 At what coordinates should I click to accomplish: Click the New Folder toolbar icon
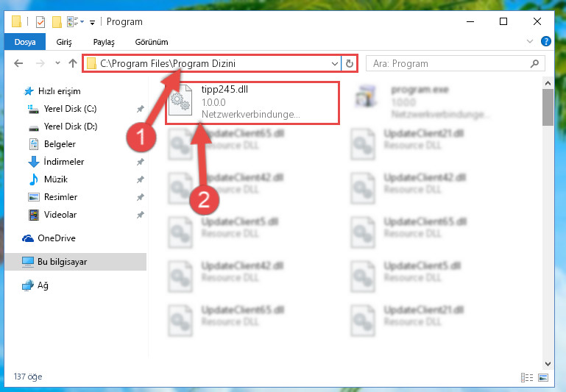coord(57,22)
